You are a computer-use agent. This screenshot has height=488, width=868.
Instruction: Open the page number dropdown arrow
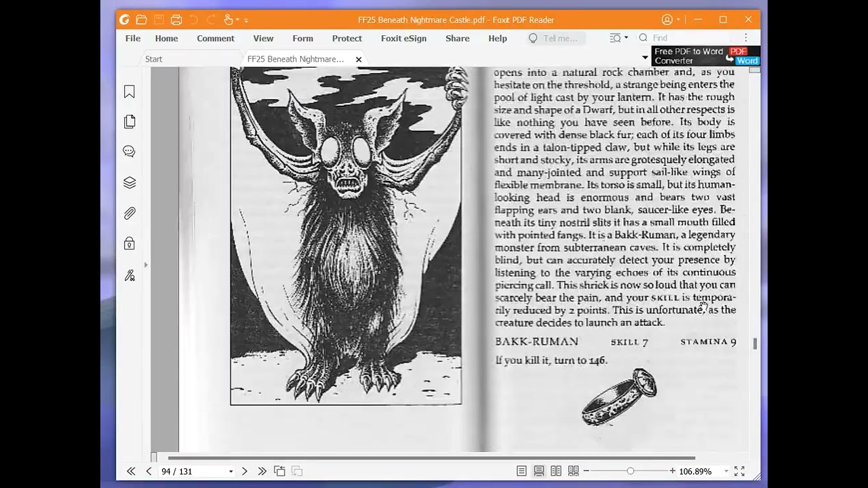tap(231, 472)
